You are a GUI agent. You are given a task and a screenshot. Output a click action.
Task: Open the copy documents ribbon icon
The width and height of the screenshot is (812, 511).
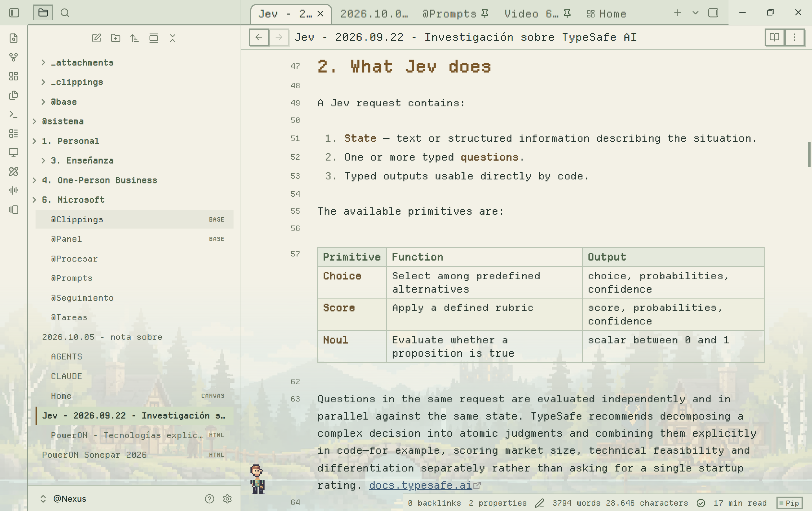pyautogui.click(x=14, y=95)
